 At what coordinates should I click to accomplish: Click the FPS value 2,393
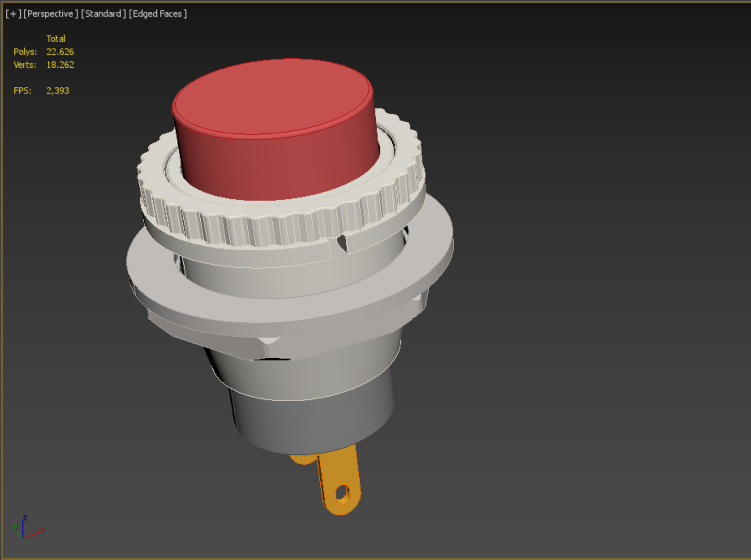coord(58,91)
